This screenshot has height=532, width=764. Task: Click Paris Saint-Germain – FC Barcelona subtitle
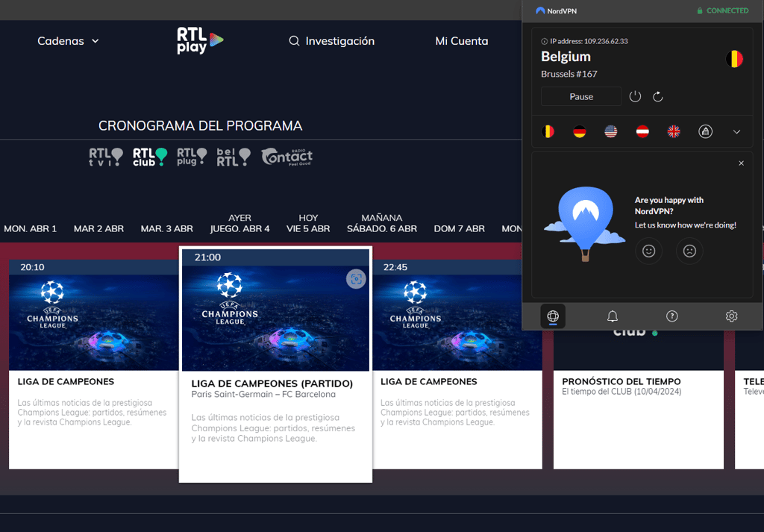tap(263, 394)
